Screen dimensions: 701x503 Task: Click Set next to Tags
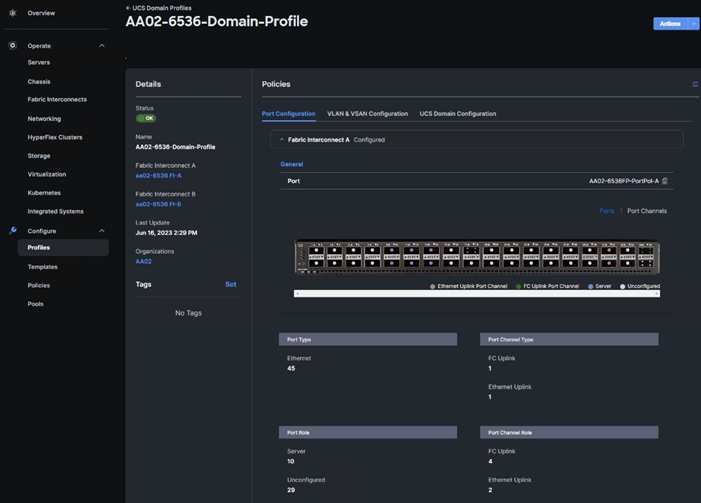click(x=231, y=284)
